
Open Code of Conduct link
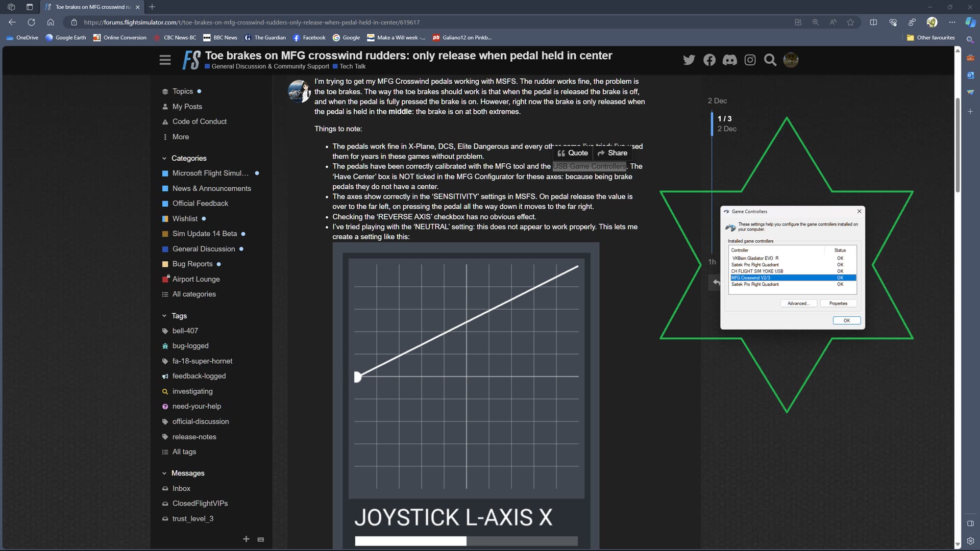pos(199,121)
